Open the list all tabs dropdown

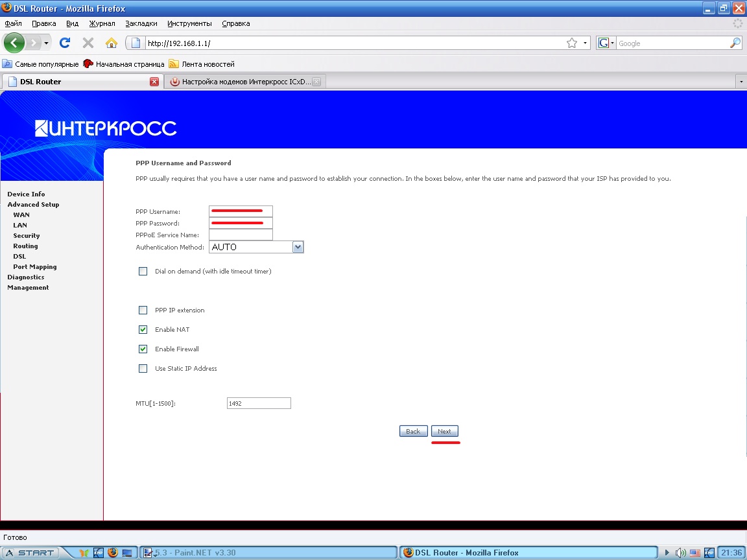point(741,82)
